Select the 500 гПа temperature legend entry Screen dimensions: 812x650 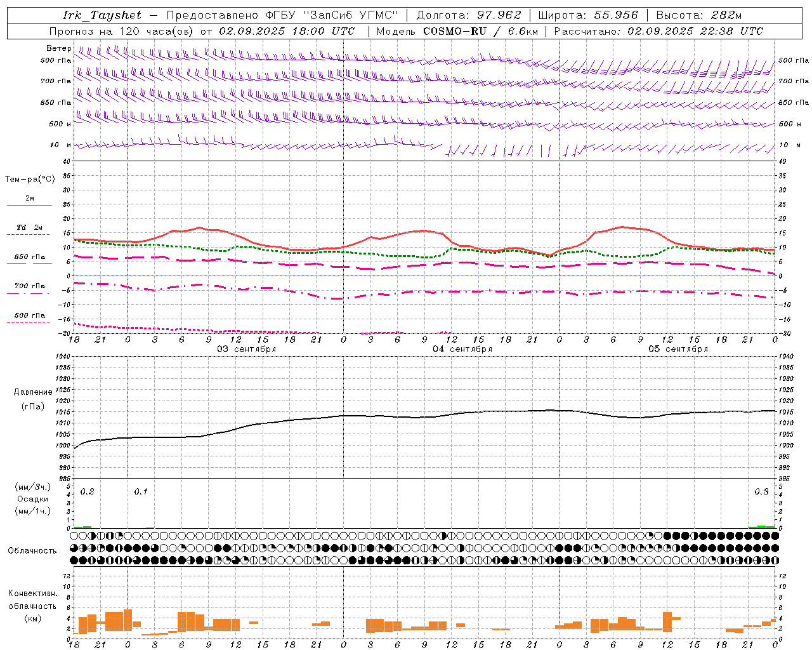click(x=30, y=315)
